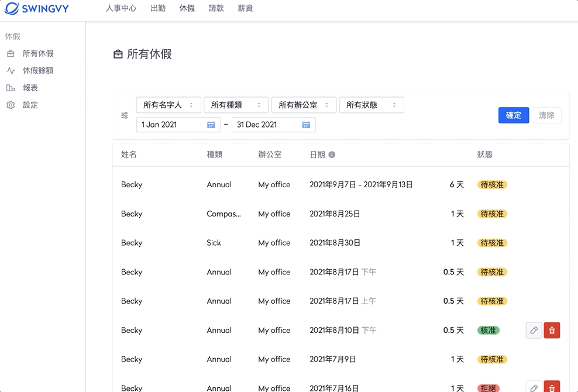The height and width of the screenshot is (392, 578).
Task: Click the 休假餘額 pulse sidebar icon
Action: [x=11, y=70]
